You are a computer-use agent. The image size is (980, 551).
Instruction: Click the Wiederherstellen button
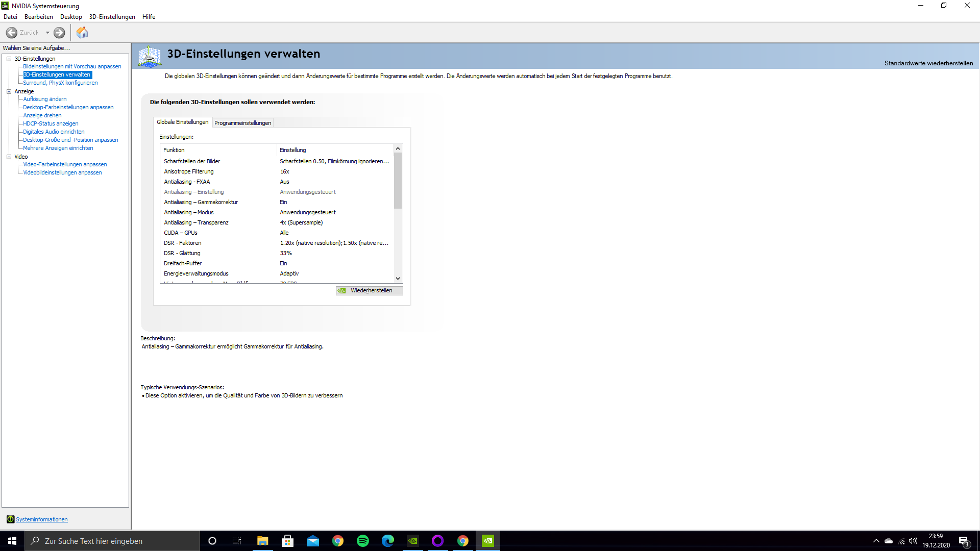pos(370,291)
